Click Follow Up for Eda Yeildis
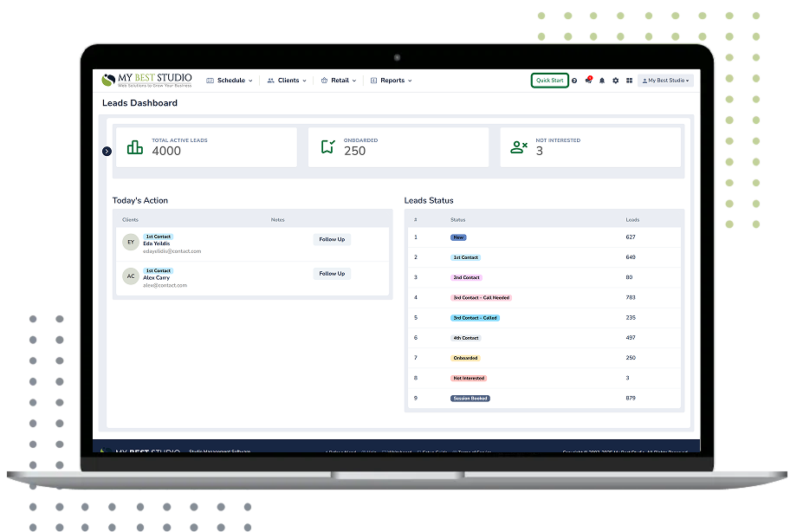This screenshot has height=532, width=790. click(332, 240)
